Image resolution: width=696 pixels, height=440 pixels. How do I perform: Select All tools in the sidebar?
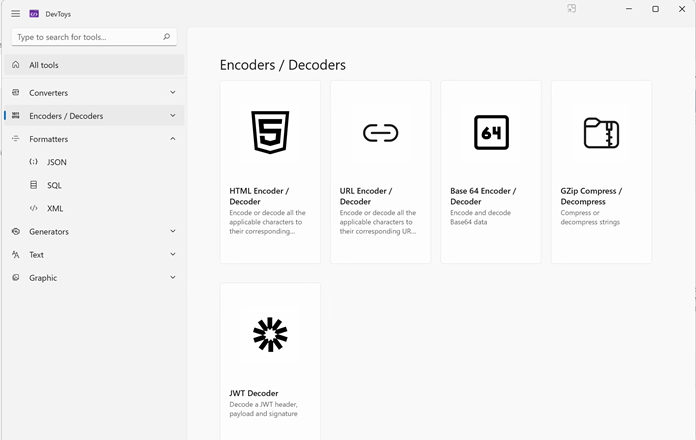coord(94,65)
